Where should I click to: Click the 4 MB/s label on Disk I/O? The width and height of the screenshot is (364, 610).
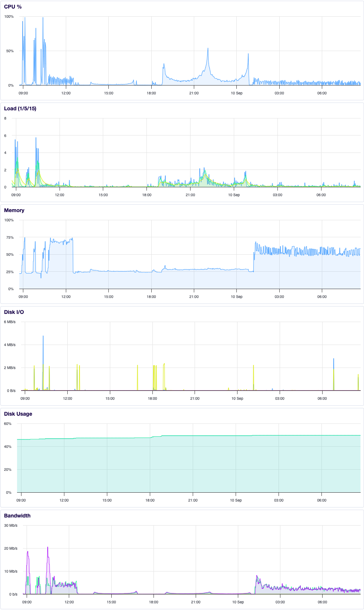tap(10, 345)
